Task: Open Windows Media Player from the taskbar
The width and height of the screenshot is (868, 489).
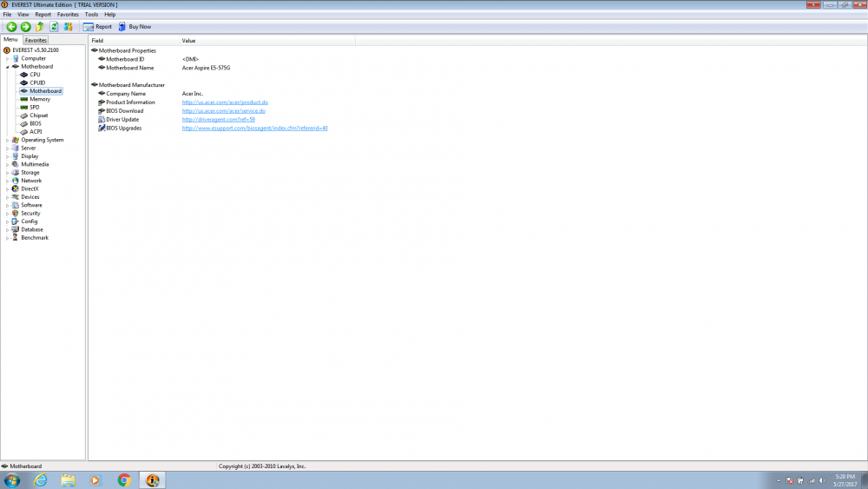Action: (95, 480)
